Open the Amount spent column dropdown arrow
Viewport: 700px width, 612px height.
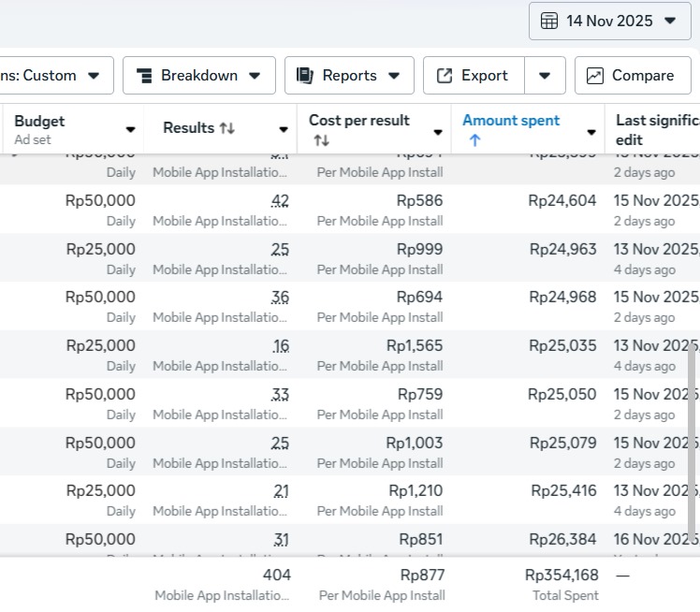[591, 132]
